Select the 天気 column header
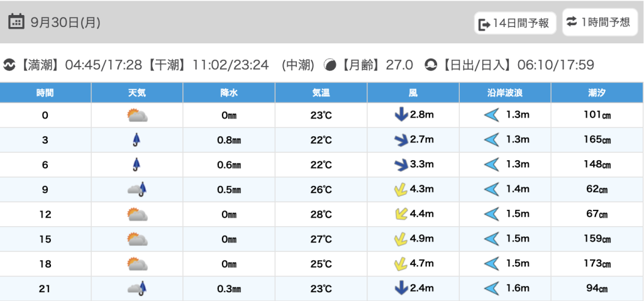This screenshot has width=644, height=301. (137, 92)
